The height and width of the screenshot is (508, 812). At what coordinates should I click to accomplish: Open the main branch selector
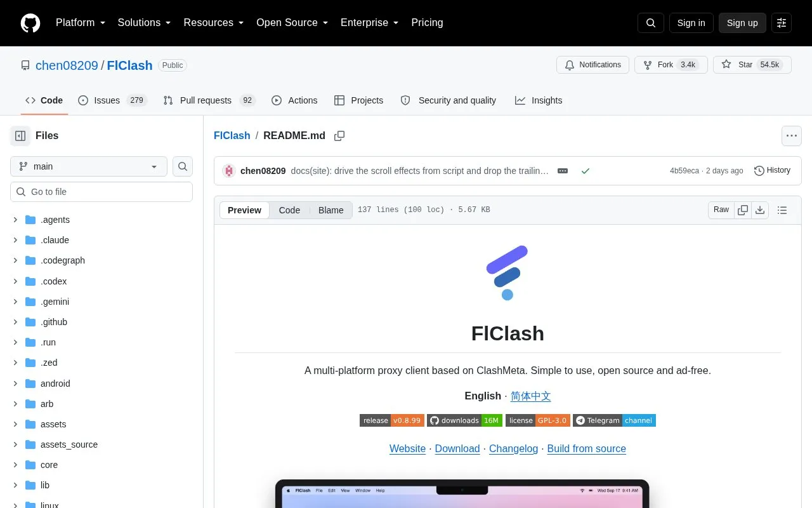(x=89, y=166)
